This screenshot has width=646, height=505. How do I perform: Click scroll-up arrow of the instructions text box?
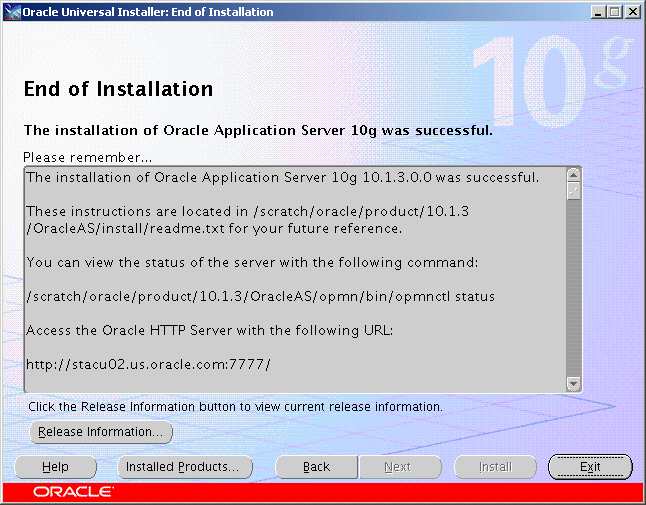[x=573, y=175]
